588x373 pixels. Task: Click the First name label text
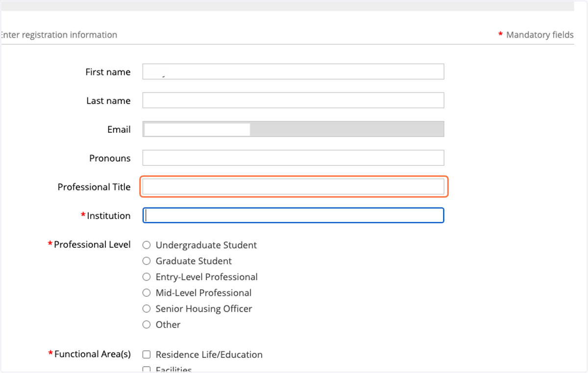[108, 71]
